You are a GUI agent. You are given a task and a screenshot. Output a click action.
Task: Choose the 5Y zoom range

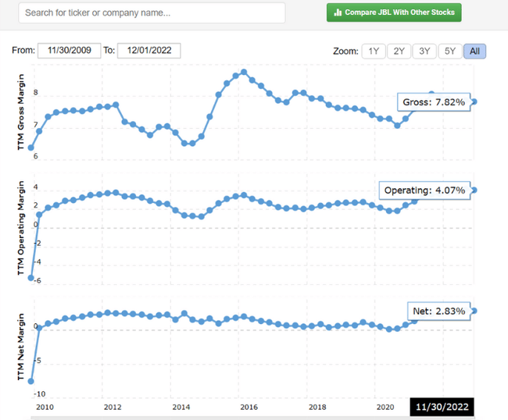(449, 51)
